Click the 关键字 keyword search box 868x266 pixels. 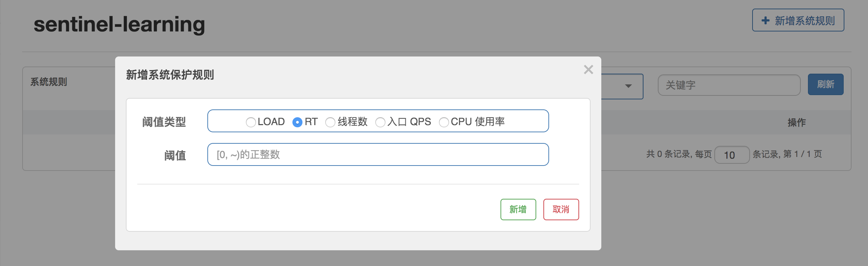[x=729, y=85]
